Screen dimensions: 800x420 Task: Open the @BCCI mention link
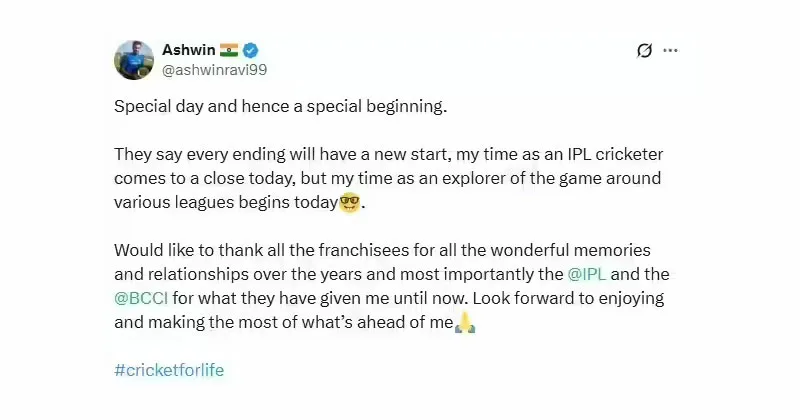[x=141, y=298]
